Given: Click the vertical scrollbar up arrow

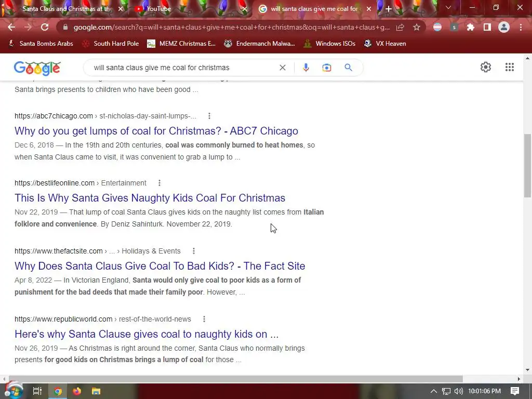Looking at the screenshot, I should (x=527, y=58).
